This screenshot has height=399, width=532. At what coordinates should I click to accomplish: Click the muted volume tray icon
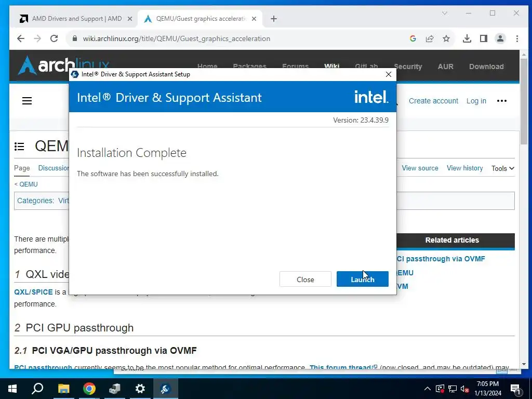pos(464,389)
